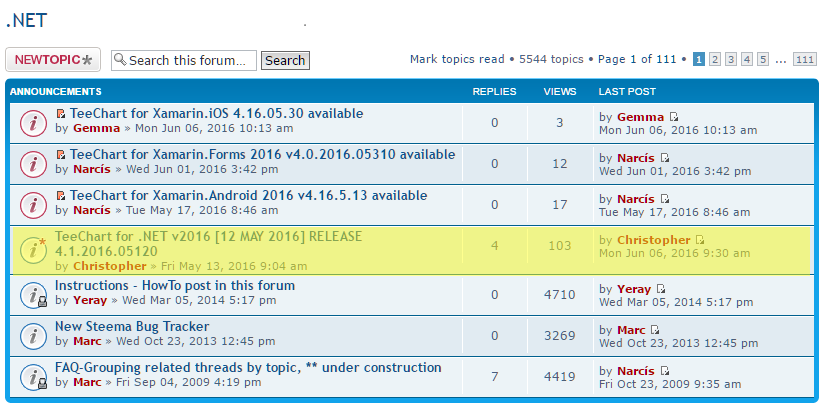Open Instructions - HowTo post in this forum

point(175,286)
